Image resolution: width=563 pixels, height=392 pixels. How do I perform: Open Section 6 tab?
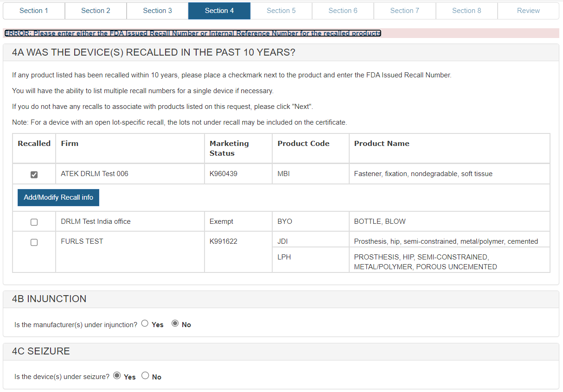click(x=343, y=11)
